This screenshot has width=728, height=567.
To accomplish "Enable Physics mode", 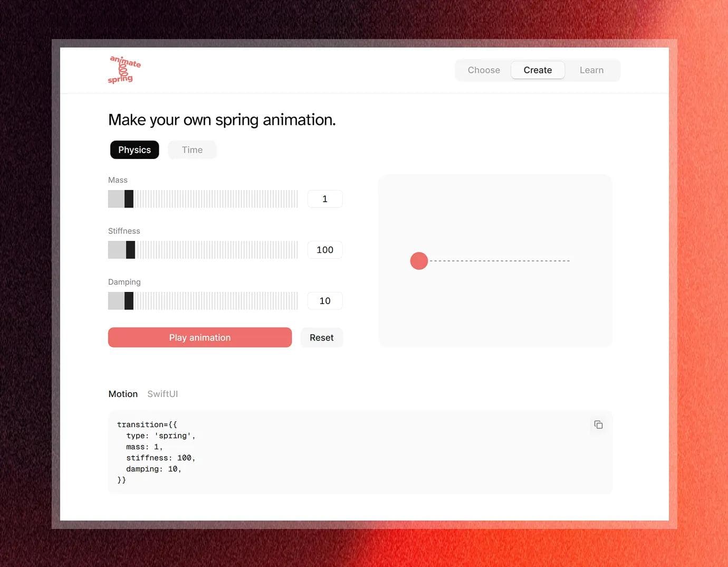I will tap(135, 150).
